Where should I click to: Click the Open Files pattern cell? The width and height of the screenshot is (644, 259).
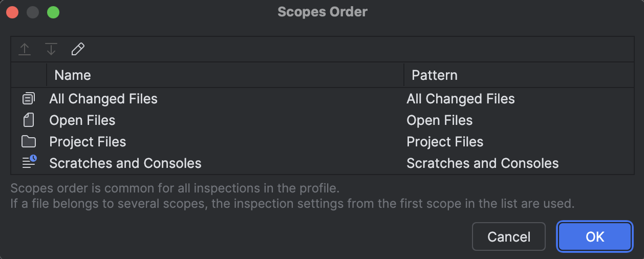point(440,120)
